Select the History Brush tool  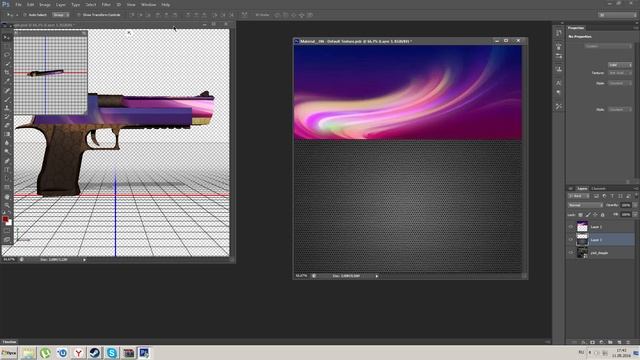click(7, 117)
